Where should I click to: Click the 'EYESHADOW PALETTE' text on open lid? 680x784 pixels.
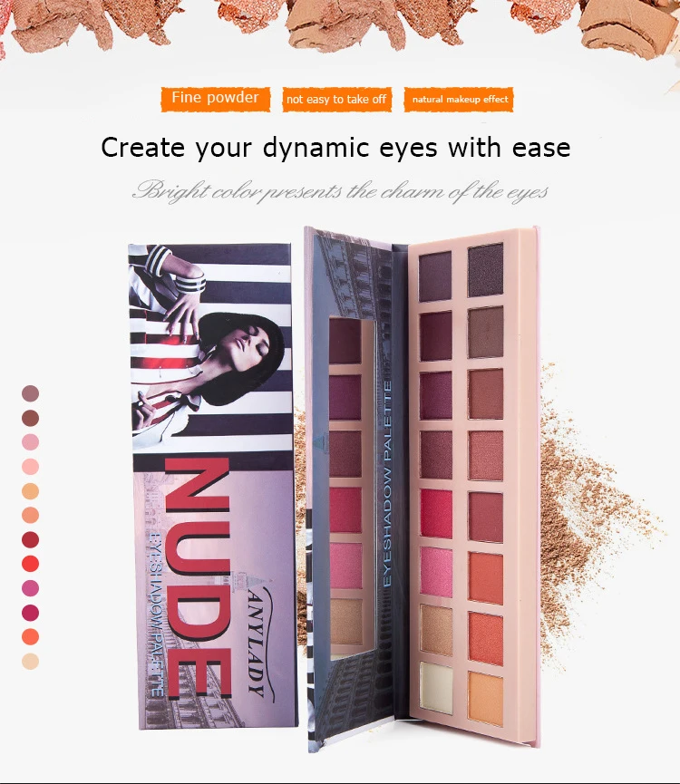tap(388, 483)
